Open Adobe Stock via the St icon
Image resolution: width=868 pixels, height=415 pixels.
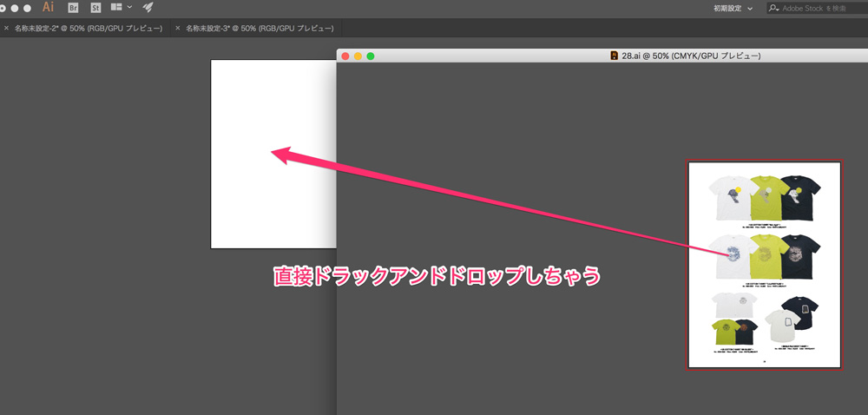pos(95,7)
